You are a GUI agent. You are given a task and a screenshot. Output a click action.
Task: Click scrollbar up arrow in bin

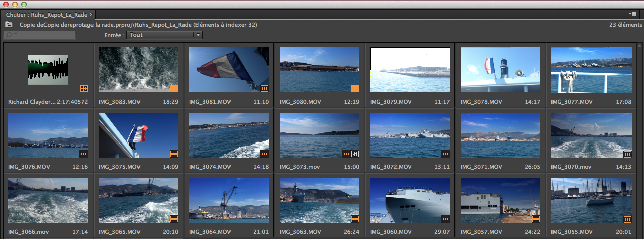point(639,46)
